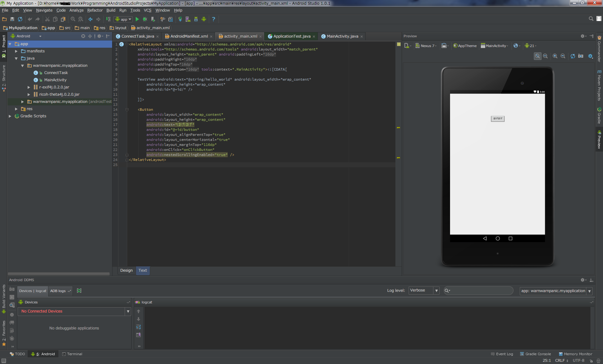Switch to MainActivity.java tab

(x=342, y=36)
